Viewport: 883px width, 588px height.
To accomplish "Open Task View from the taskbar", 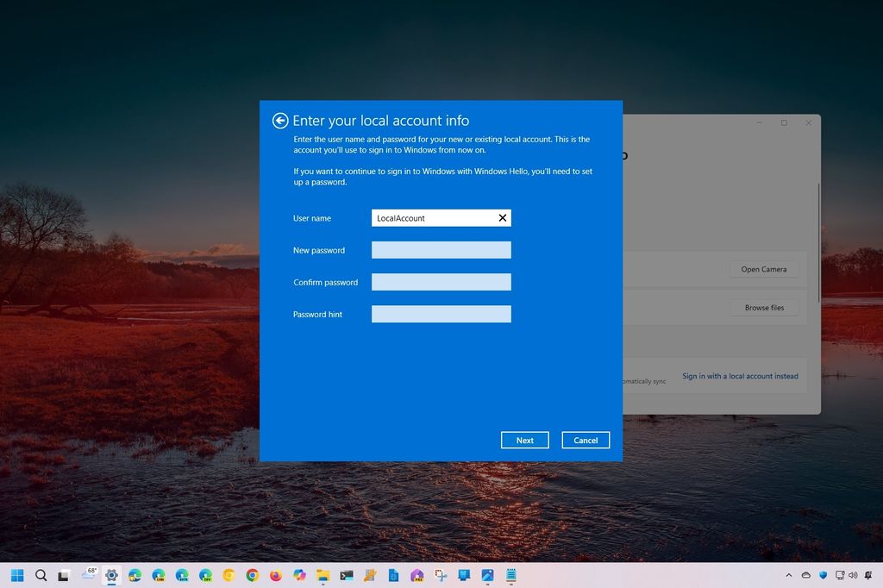I will pos(61,574).
